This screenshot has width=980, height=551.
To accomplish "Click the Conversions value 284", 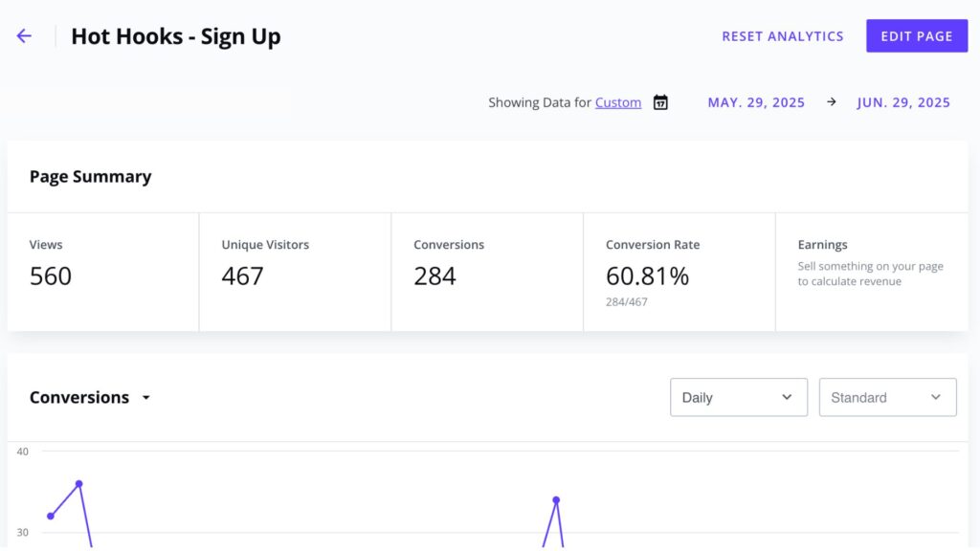I will (x=435, y=276).
